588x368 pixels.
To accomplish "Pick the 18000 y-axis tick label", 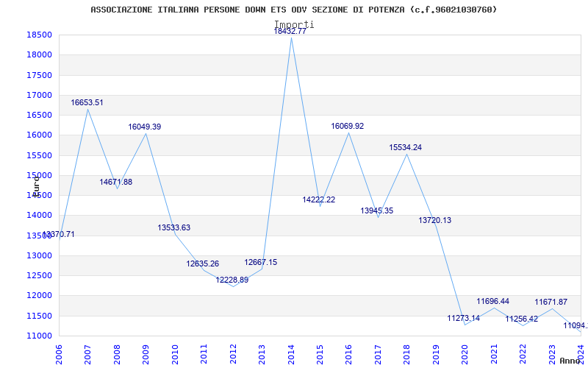I will point(39,55).
